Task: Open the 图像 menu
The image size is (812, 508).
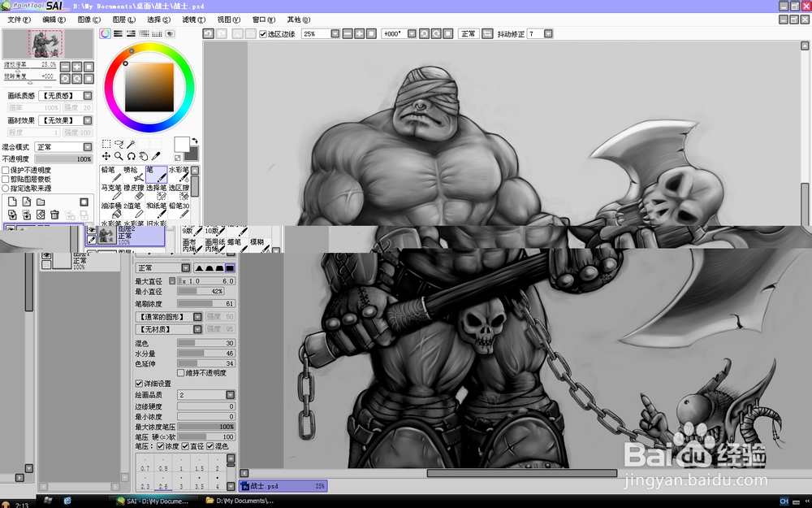Action: pos(89,20)
